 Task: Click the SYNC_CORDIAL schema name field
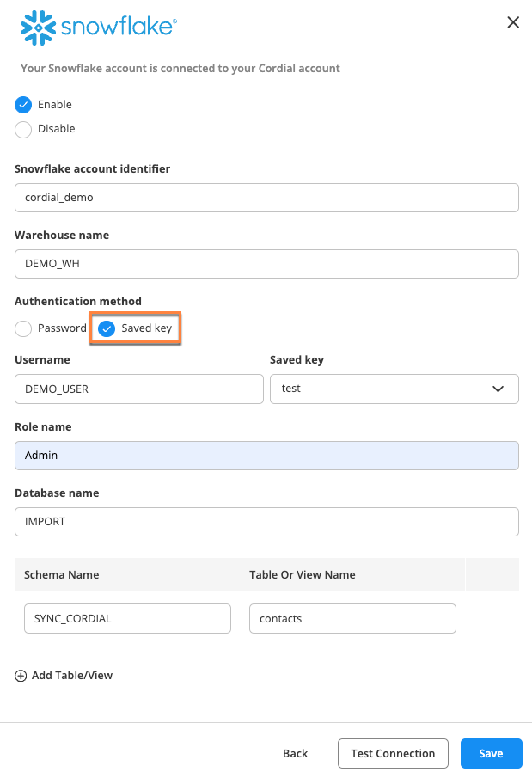click(127, 618)
